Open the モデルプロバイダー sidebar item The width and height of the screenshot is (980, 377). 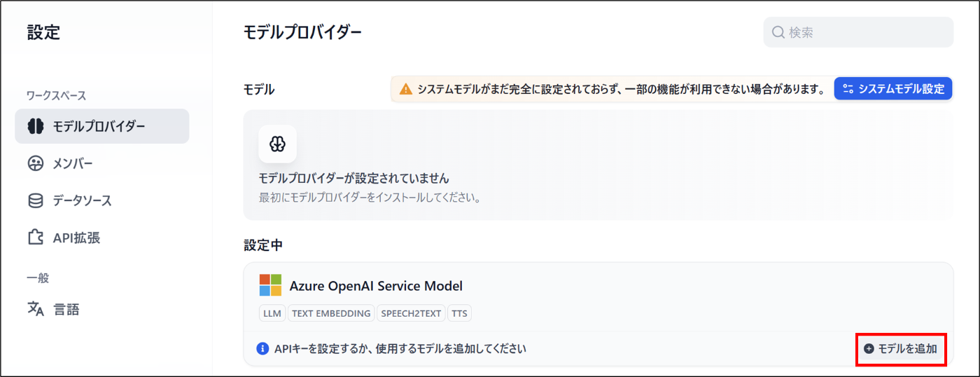point(101,126)
